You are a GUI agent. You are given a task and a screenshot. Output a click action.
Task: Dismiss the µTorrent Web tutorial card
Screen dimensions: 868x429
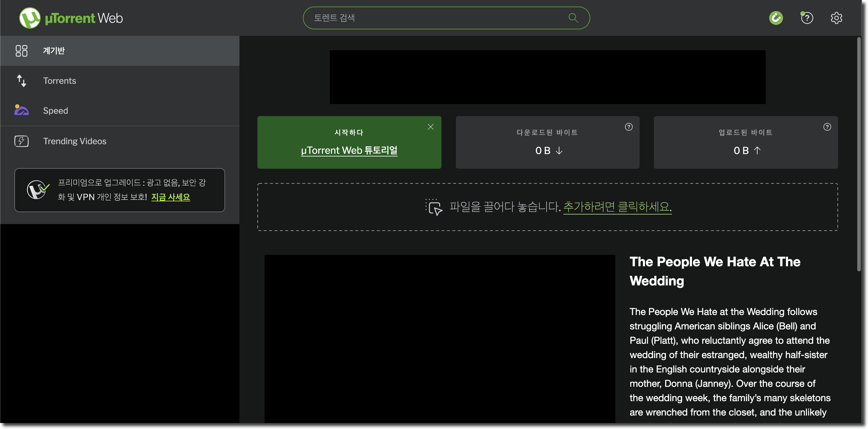(x=431, y=127)
